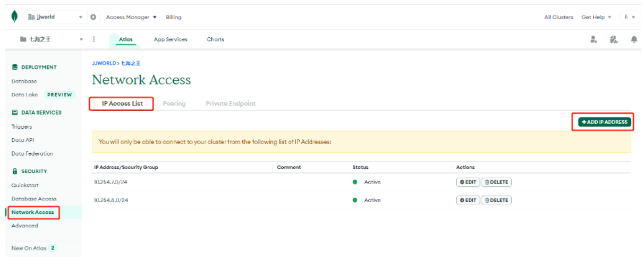
Task: Click the JJWORLD breadcrumb link
Action: pos(104,63)
